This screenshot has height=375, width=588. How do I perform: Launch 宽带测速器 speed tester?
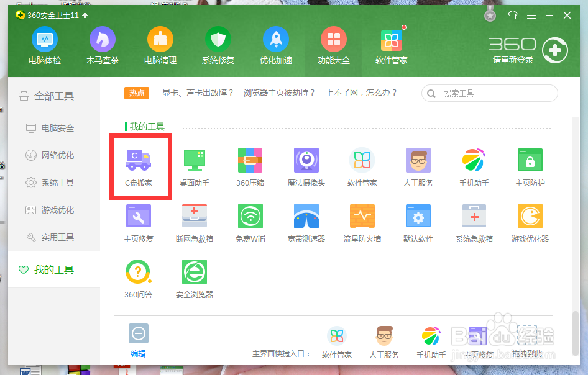tap(306, 223)
